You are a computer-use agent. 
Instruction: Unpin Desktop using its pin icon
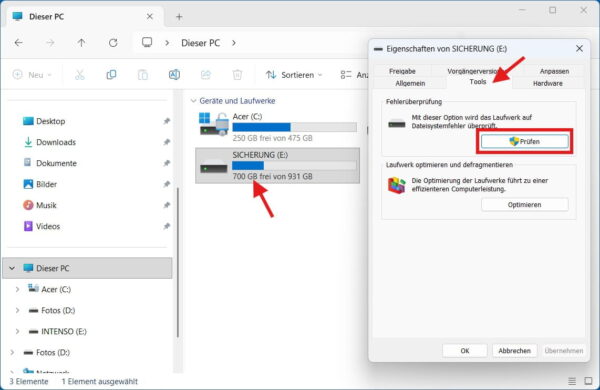(166, 121)
